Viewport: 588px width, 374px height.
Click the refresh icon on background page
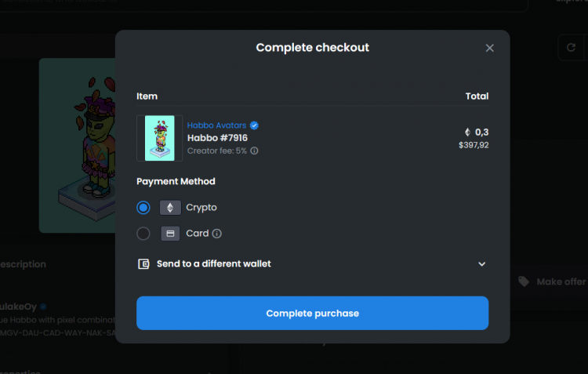571,48
